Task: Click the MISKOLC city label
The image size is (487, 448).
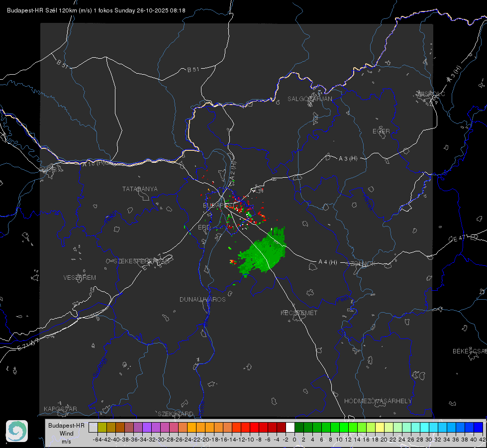Action: point(432,94)
